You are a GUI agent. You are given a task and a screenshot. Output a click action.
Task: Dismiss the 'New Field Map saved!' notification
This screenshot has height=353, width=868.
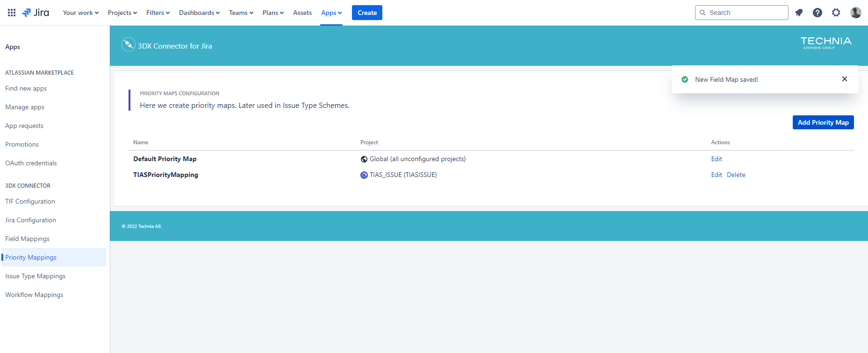tap(844, 79)
